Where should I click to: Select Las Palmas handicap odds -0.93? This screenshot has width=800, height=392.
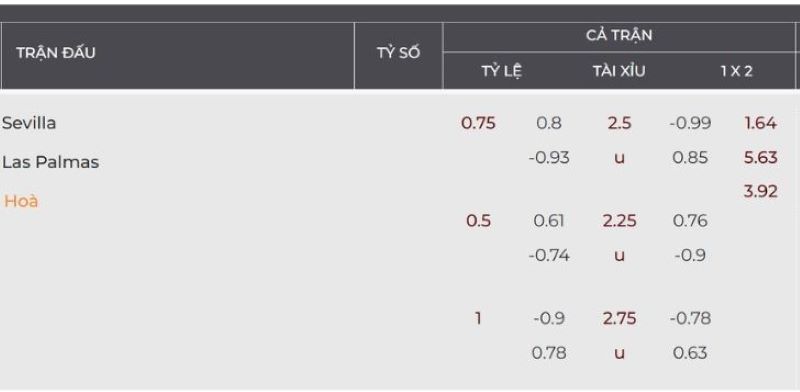coord(549,157)
